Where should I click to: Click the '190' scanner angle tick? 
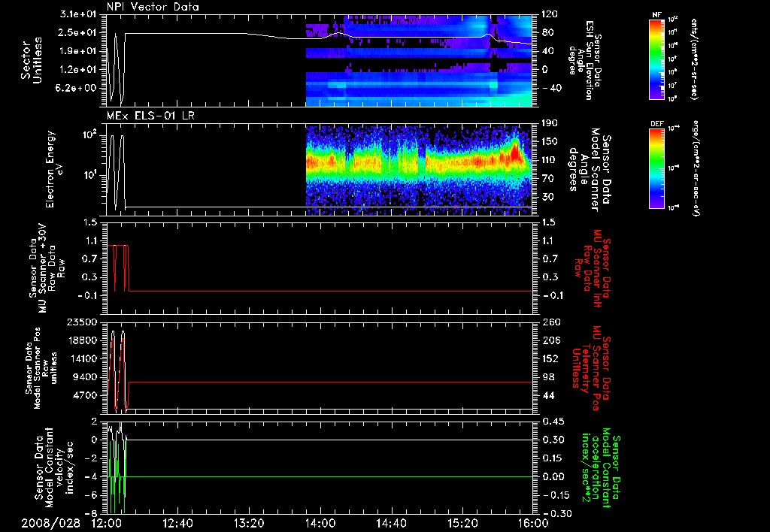point(551,123)
